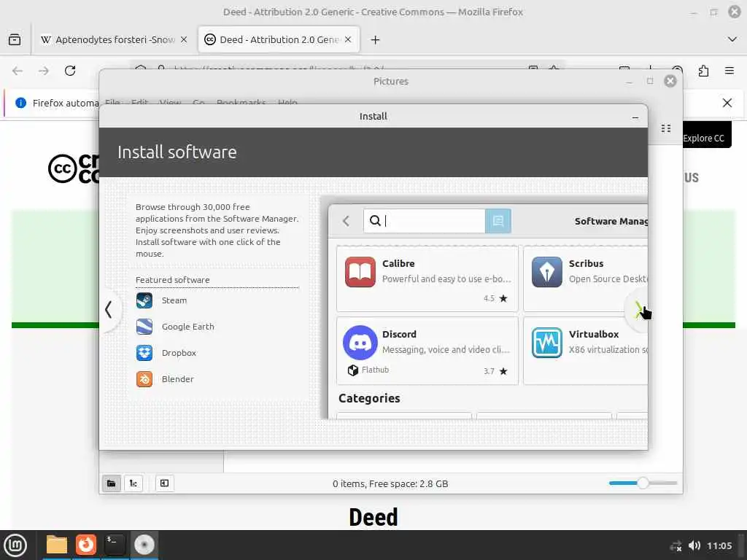
Task: Click the Scribus pen-nib icon
Action: pyautogui.click(x=547, y=272)
